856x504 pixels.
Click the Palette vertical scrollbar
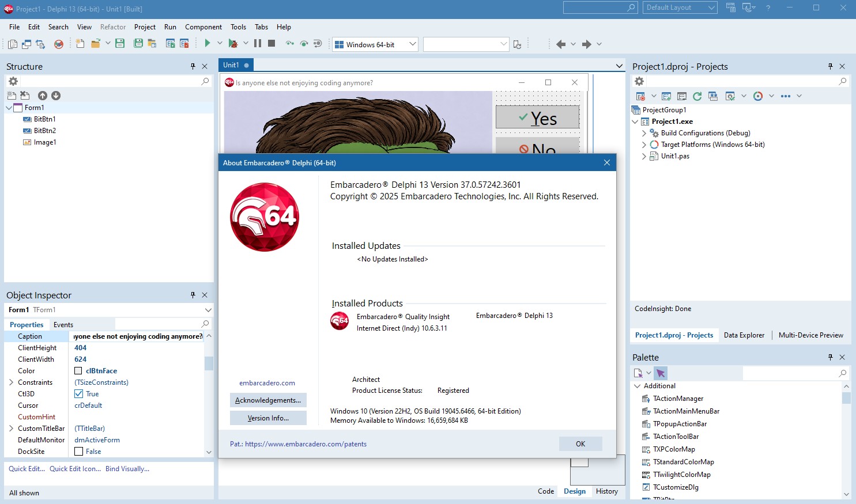pos(846,440)
